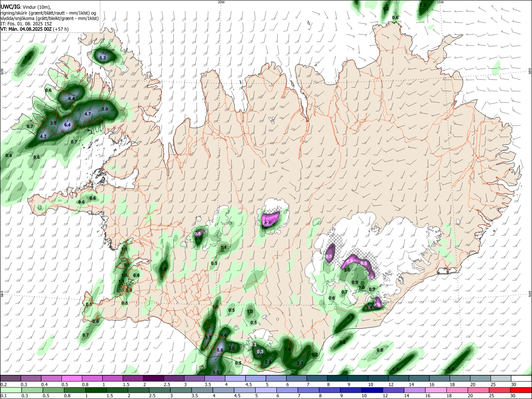Select the lavender swatch between 4 and 4.5, top legend
This screenshot has height=399, width=532.
click(x=235, y=379)
